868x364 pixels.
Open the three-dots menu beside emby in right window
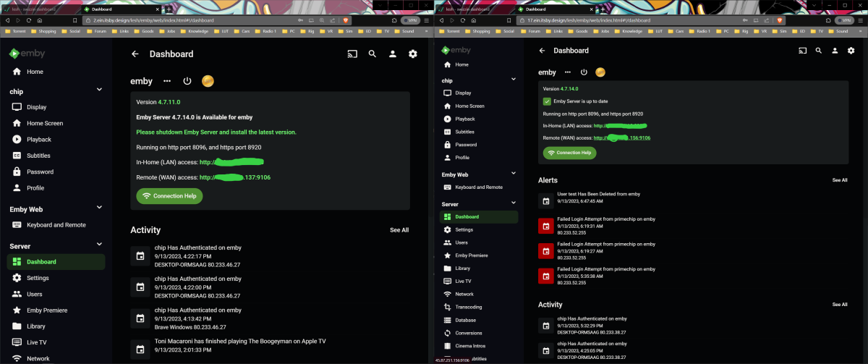point(568,72)
